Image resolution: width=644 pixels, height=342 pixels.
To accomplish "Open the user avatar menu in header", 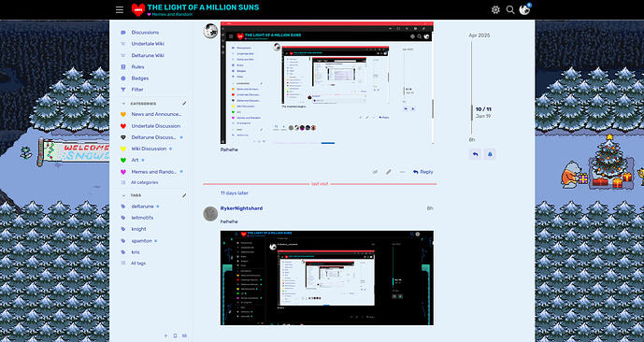I will point(524,9).
